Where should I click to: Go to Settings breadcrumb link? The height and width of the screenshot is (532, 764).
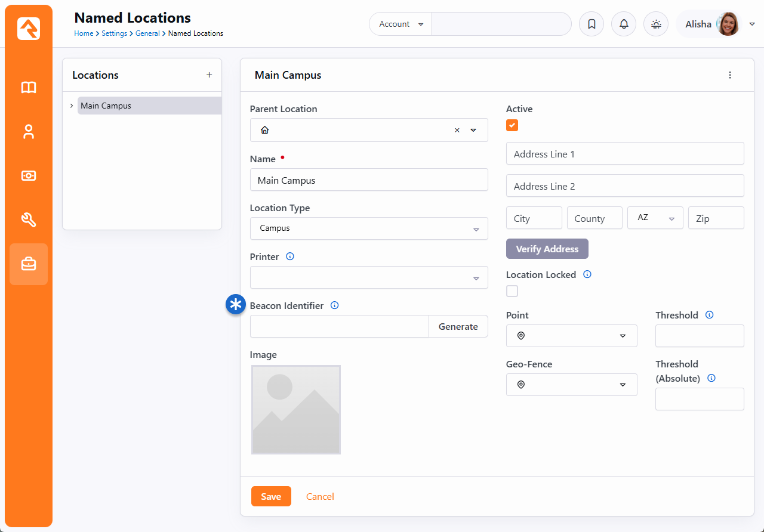tap(114, 33)
